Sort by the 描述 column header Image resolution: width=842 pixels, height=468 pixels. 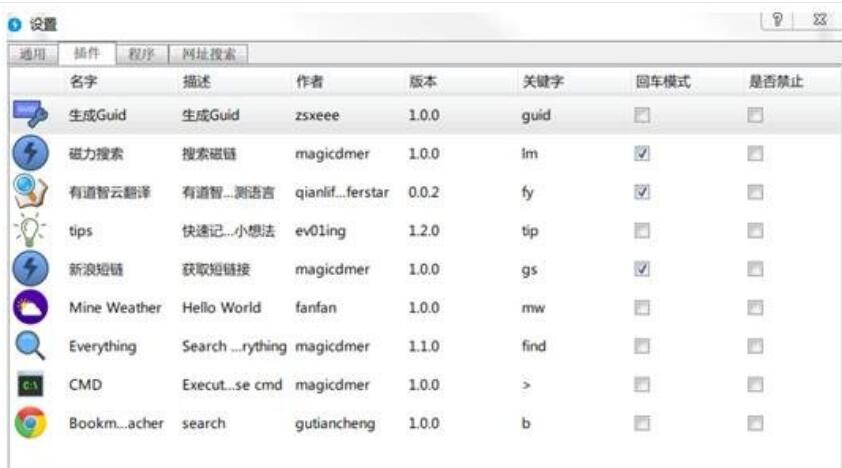point(197,82)
